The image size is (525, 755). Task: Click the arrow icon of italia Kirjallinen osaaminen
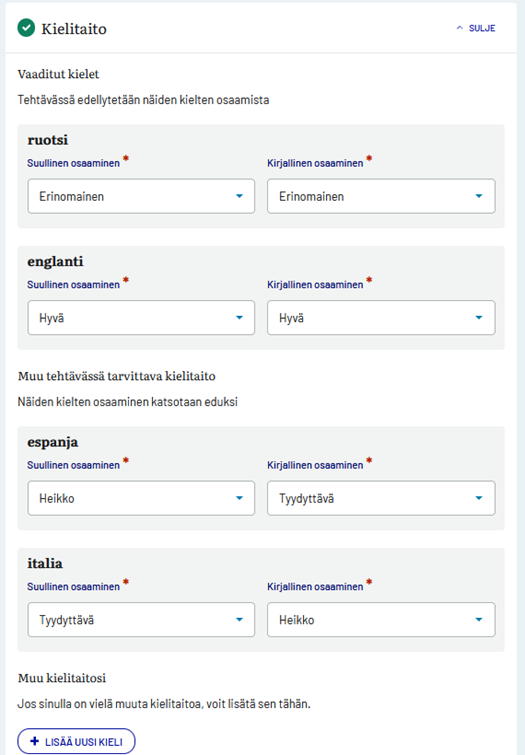point(479,620)
